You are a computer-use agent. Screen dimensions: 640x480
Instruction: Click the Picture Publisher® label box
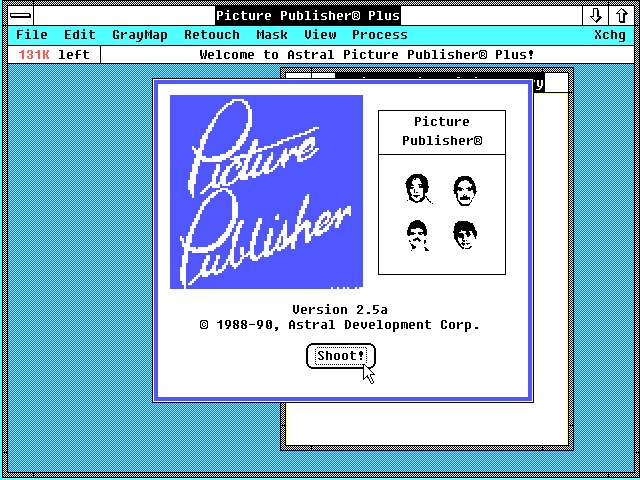click(442, 132)
